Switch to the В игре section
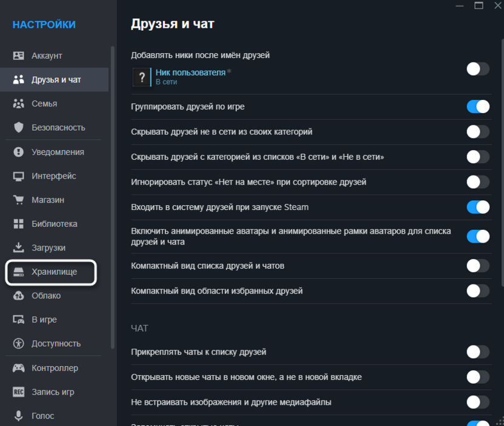 (54, 319)
